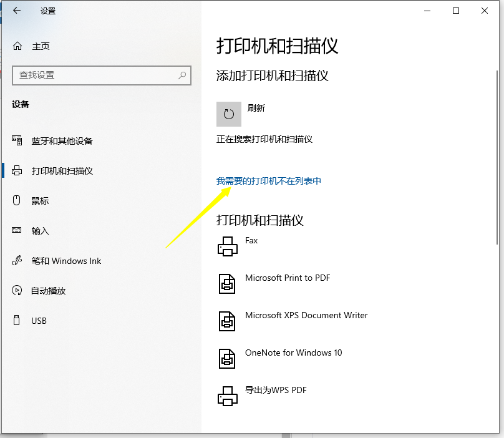
Task: Click the Microsoft Print to PDF icon
Action: pyautogui.click(x=227, y=284)
